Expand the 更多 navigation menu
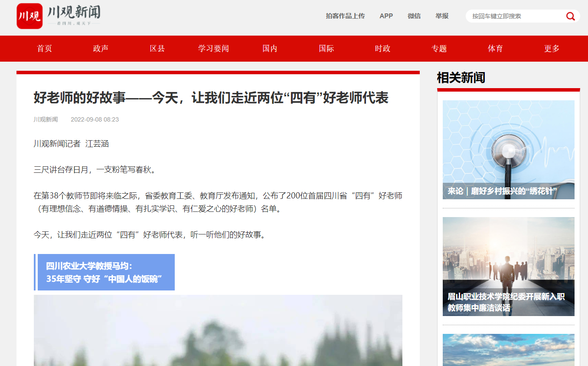The height and width of the screenshot is (366, 588). click(552, 49)
